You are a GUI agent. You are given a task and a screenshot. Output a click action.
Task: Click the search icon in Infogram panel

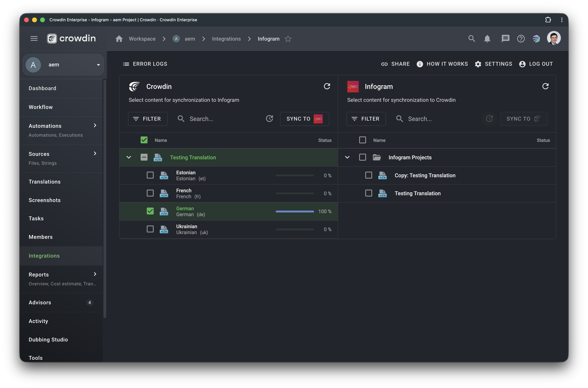tap(399, 119)
